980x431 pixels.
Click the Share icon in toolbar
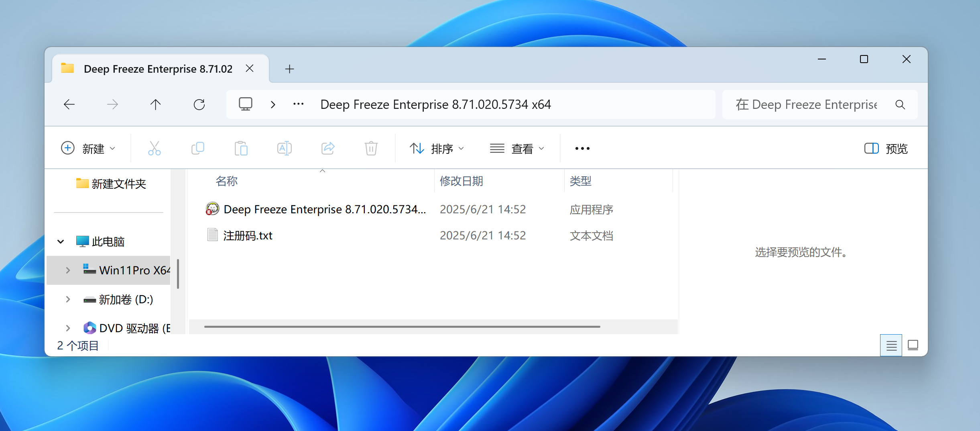point(328,148)
